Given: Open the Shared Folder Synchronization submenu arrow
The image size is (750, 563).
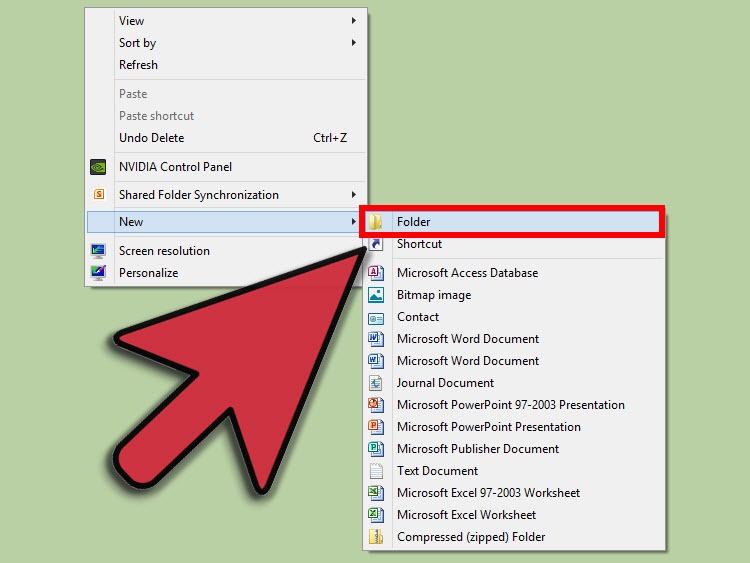Looking at the screenshot, I should click(x=354, y=195).
